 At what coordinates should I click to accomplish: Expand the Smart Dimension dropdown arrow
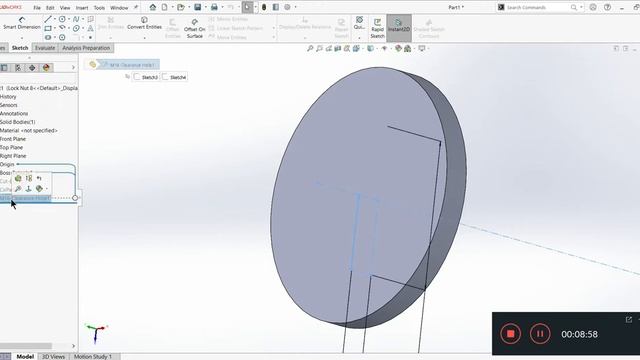click(22, 38)
